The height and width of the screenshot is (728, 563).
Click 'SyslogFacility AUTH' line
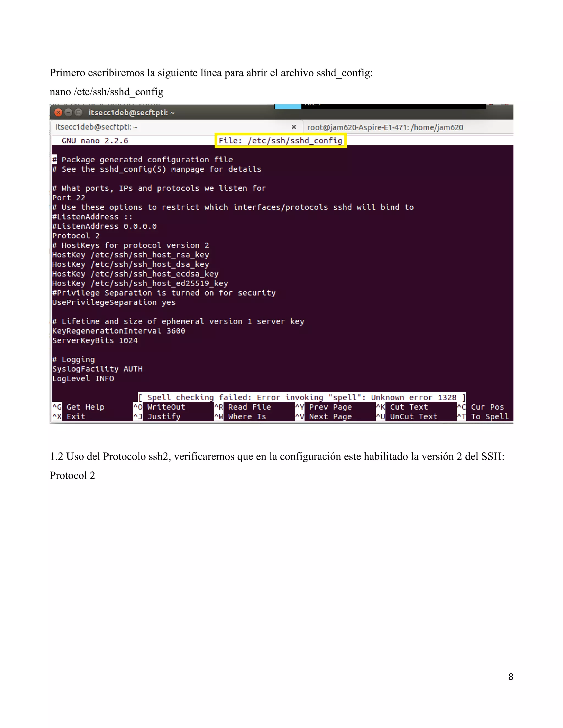point(97,369)
